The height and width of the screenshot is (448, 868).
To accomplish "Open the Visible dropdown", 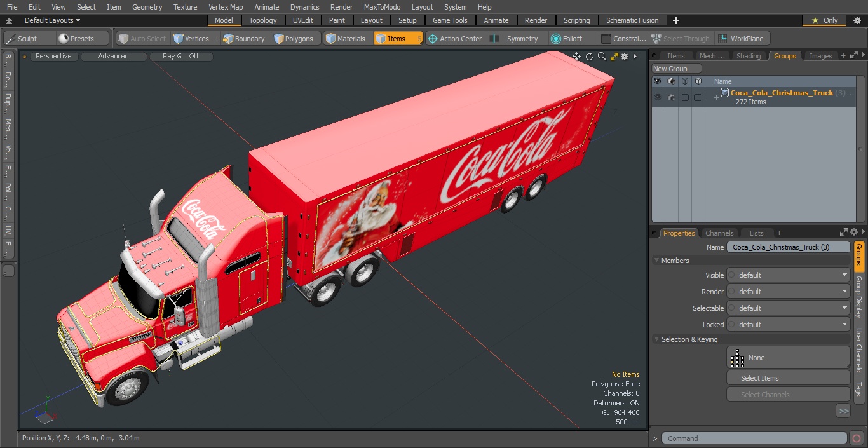I will [788, 275].
